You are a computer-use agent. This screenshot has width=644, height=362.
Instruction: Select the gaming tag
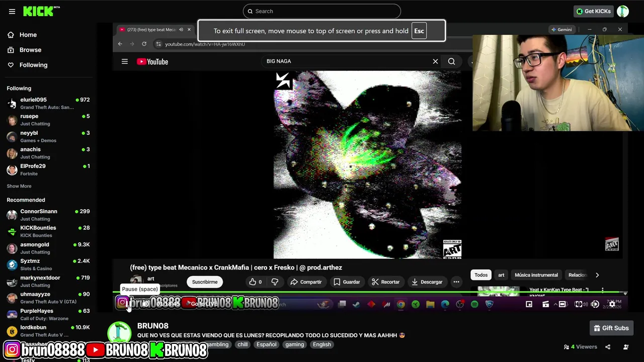(x=294, y=344)
